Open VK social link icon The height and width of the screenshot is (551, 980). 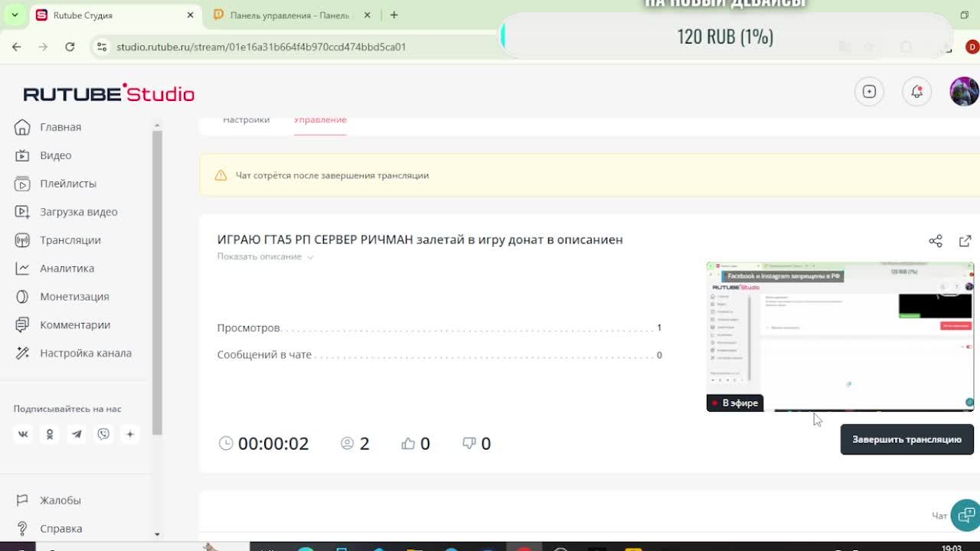point(23,434)
